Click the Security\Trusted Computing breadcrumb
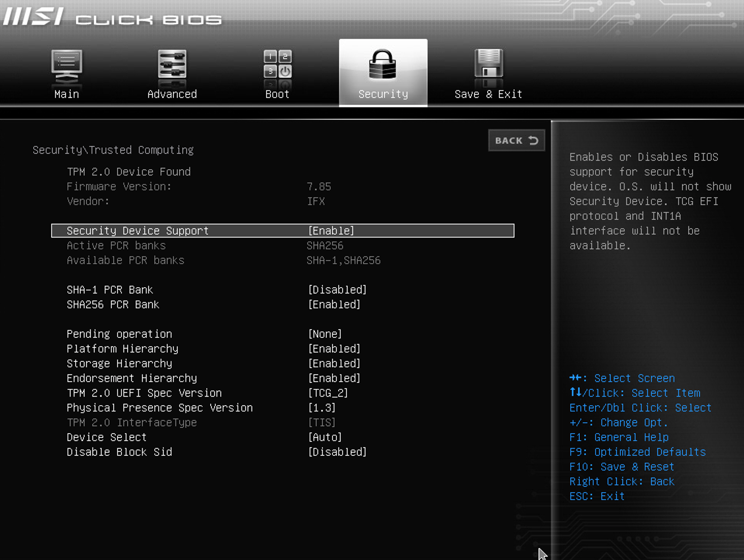Image resolution: width=744 pixels, height=560 pixels. coord(113,150)
